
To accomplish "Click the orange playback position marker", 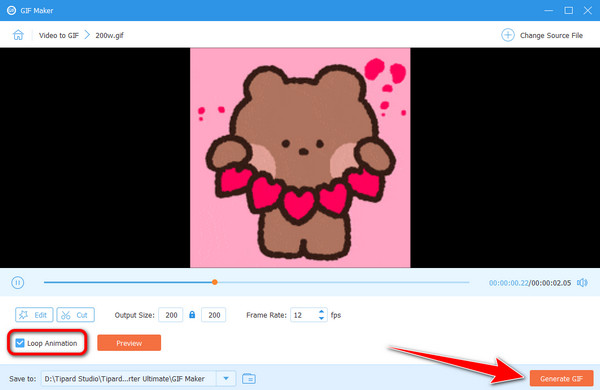I will click(x=215, y=282).
